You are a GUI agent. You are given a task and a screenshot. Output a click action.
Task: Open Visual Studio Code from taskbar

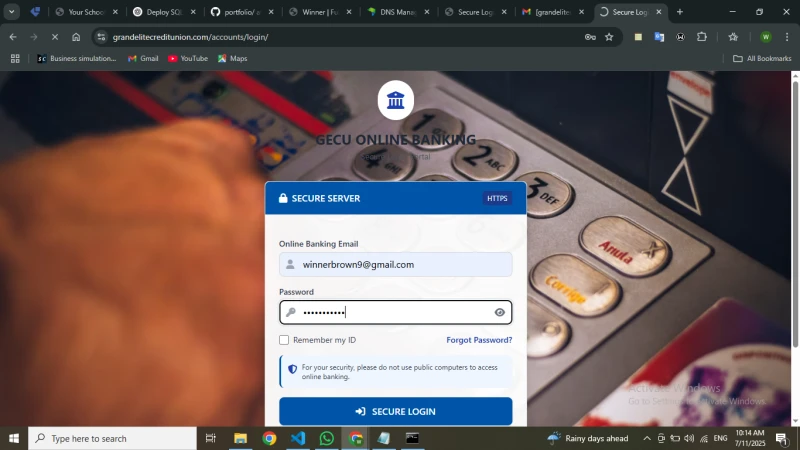(x=298, y=438)
